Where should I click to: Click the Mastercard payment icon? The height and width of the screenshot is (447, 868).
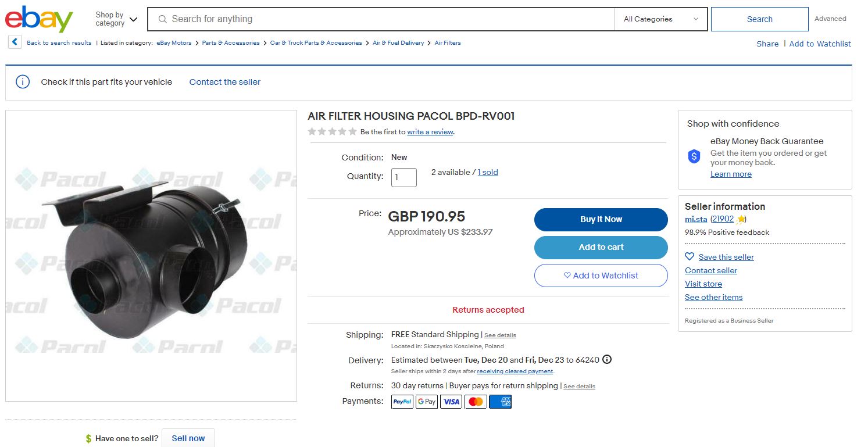[x=476, y=402]
